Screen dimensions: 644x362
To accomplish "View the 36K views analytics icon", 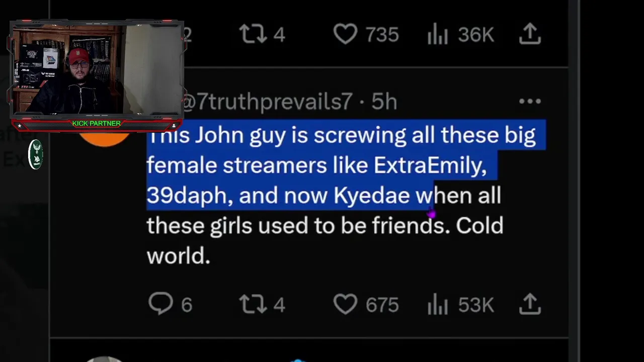I will coord(438,34).
